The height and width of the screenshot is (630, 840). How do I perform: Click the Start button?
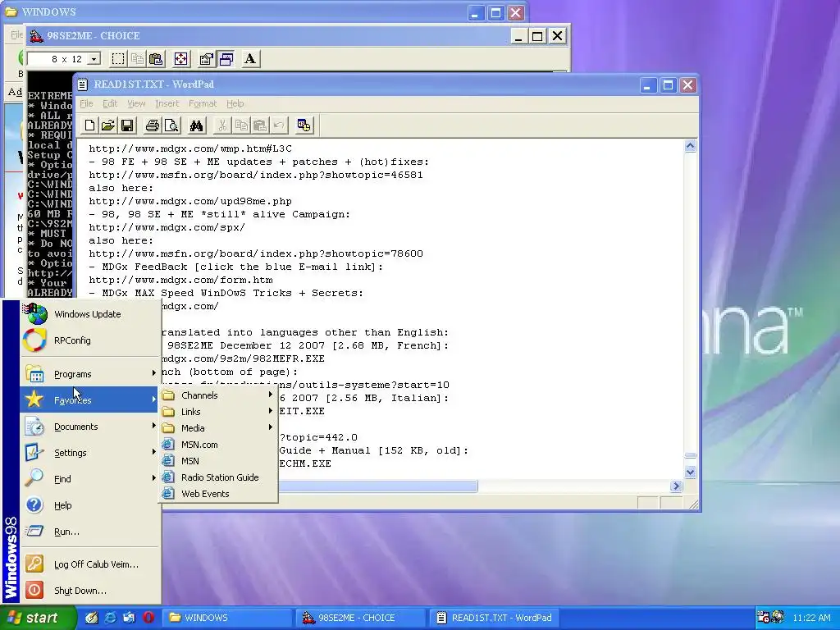tap(38, 618)
